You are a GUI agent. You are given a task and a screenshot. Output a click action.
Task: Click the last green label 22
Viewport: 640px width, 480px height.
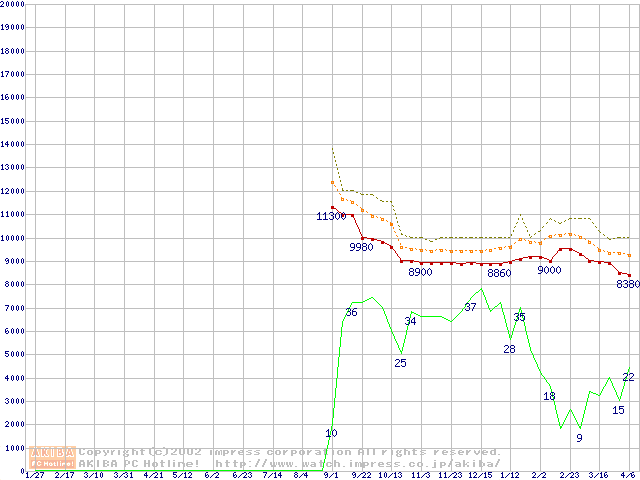pyautogui.click(x=628, y=377)
